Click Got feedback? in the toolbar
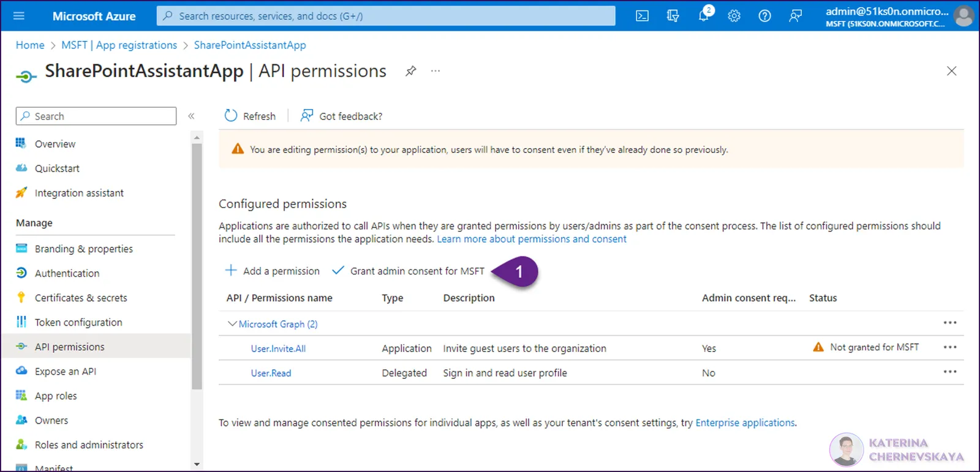 point(341,116)
